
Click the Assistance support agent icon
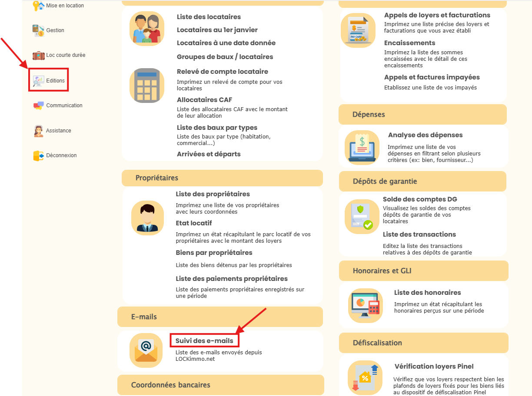coord(39,131)
